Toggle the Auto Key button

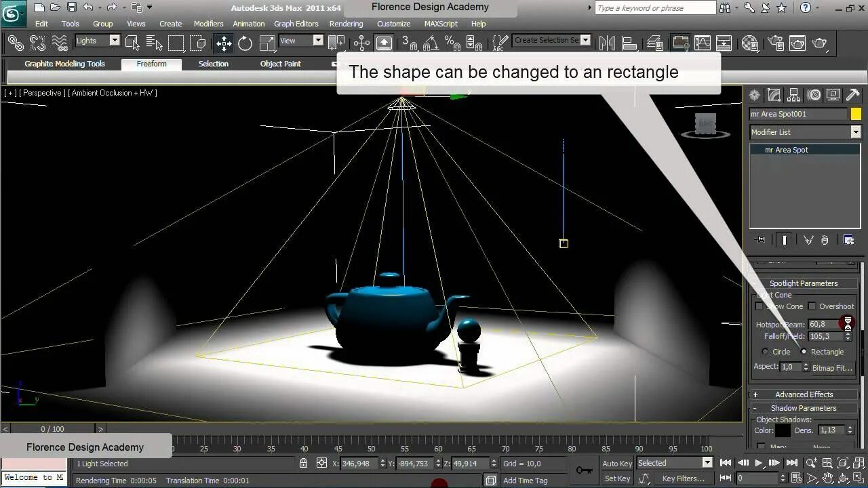[x=617, y=464]
